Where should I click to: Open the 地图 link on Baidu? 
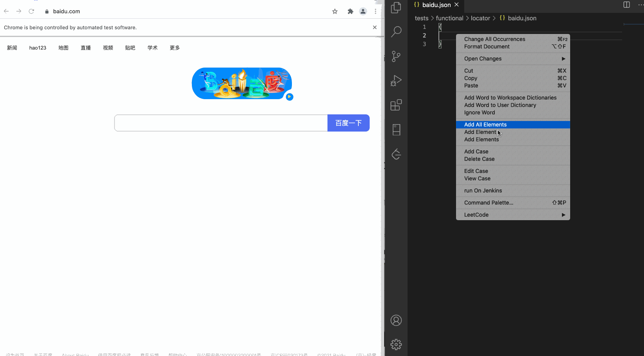63,48
